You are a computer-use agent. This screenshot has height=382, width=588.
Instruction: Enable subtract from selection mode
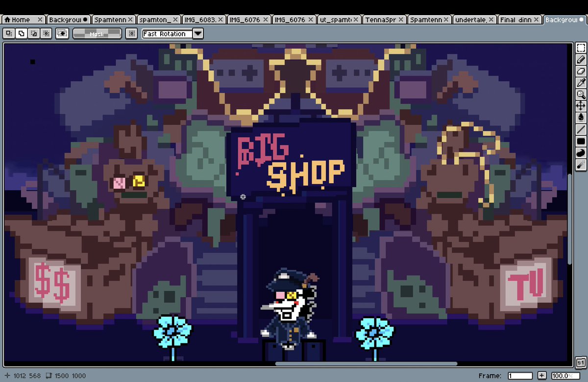point(33,33)
